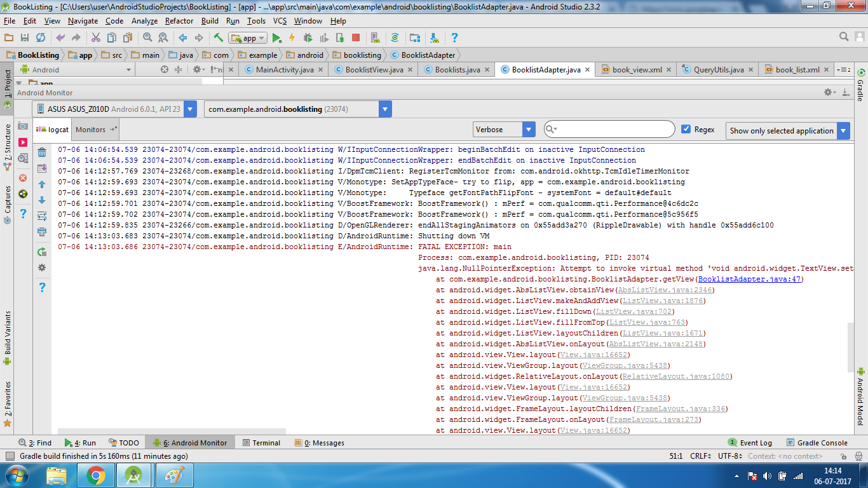
Task: Open the app run configuration dropdown
Action: (248, 38)
